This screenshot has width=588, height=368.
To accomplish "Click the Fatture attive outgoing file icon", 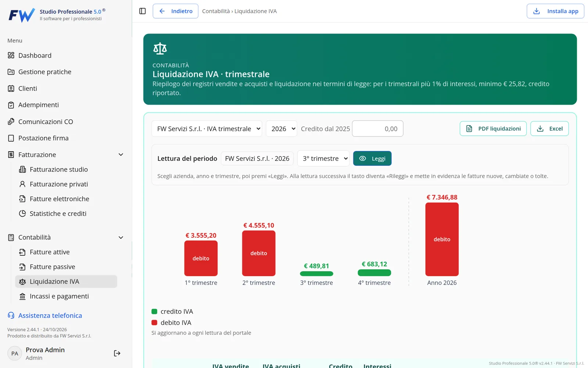I will click(x=22, y=252).
